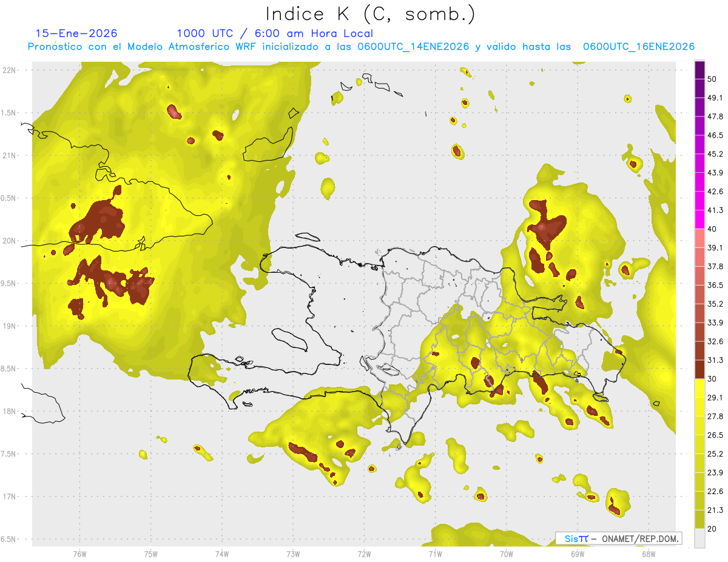Pick the light gray swatch below 20
728x562 pixels.
click(699, 538)
